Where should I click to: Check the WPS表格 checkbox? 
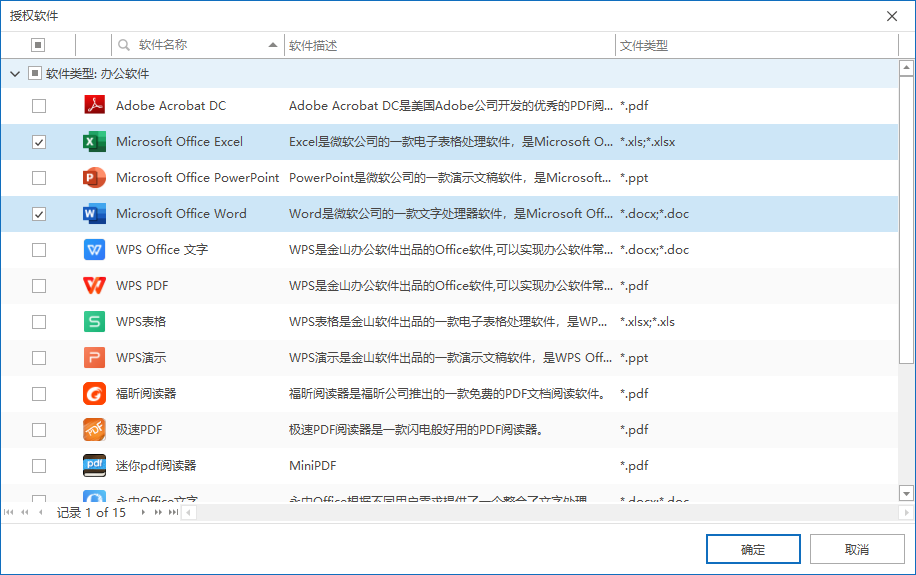39,322
